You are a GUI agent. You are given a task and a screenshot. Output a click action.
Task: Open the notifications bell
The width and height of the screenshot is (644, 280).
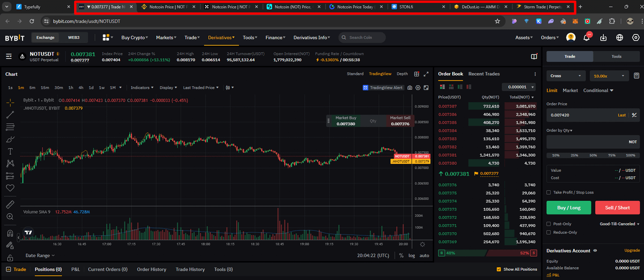[588, 37]
